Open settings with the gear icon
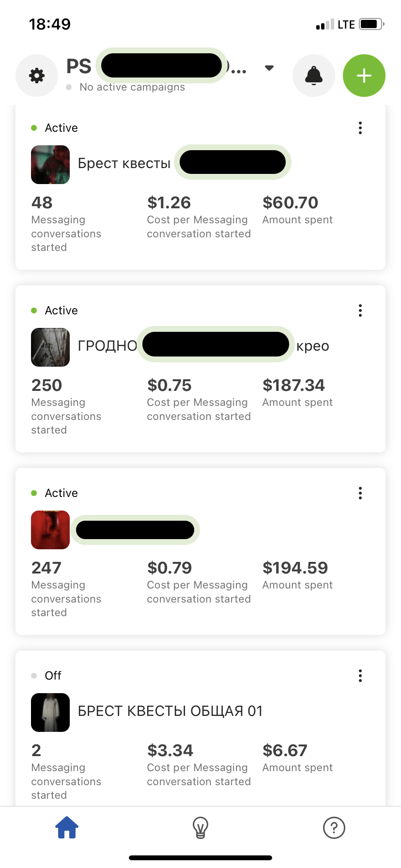This screenshot has width=401, height=868. 37,76
